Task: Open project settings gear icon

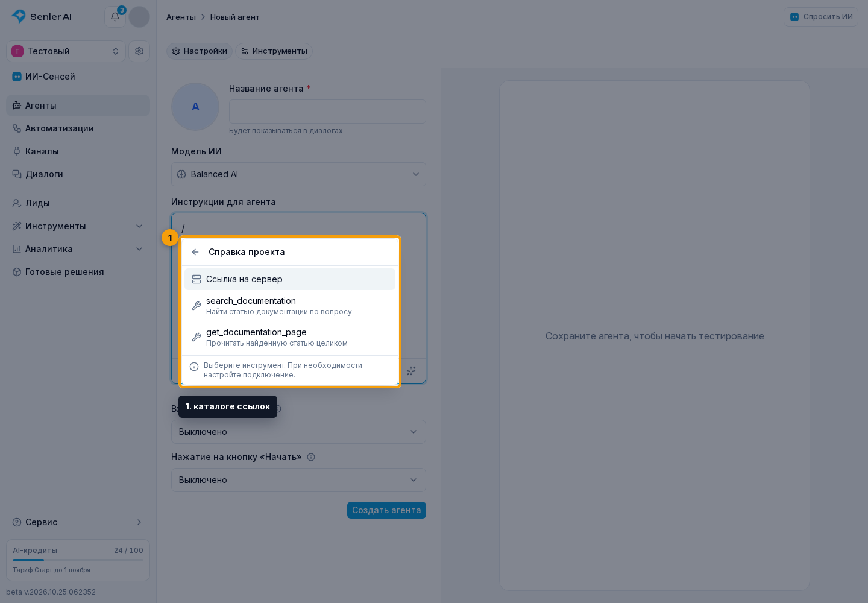Action: coord(139,51)
